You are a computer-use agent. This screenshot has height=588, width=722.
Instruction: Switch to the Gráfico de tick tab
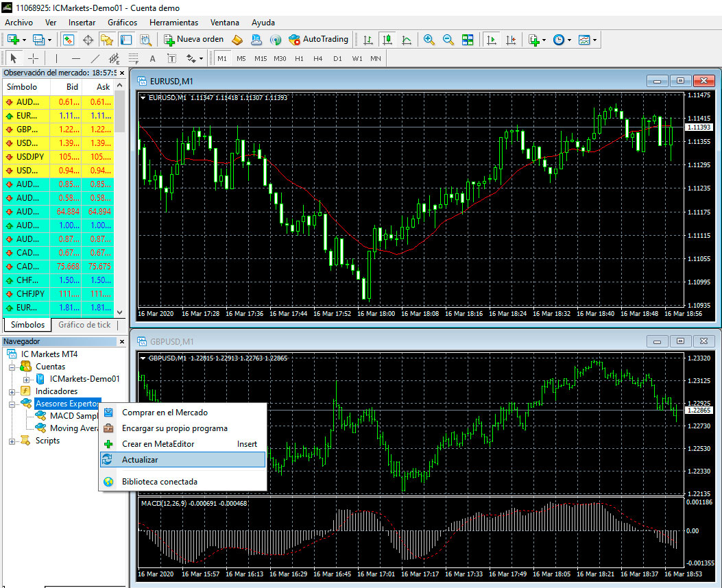(84, 325)
